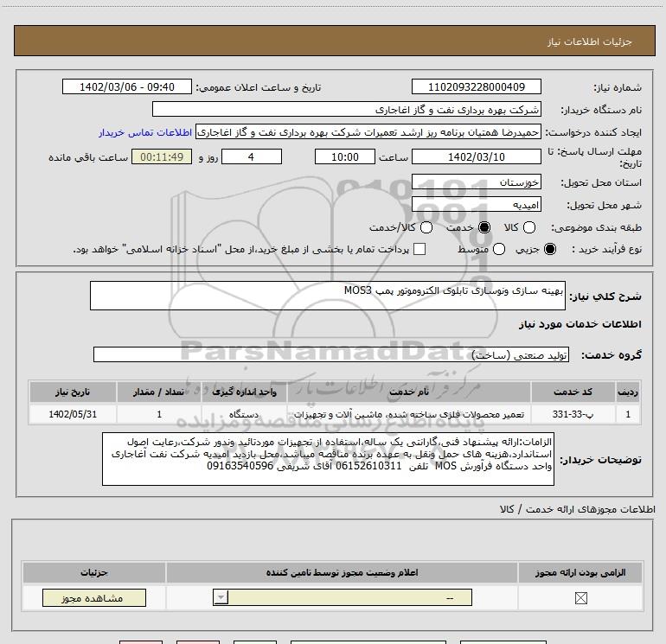
Task: Click unit cell دستگاه
Action: click(x=244, y=414)
